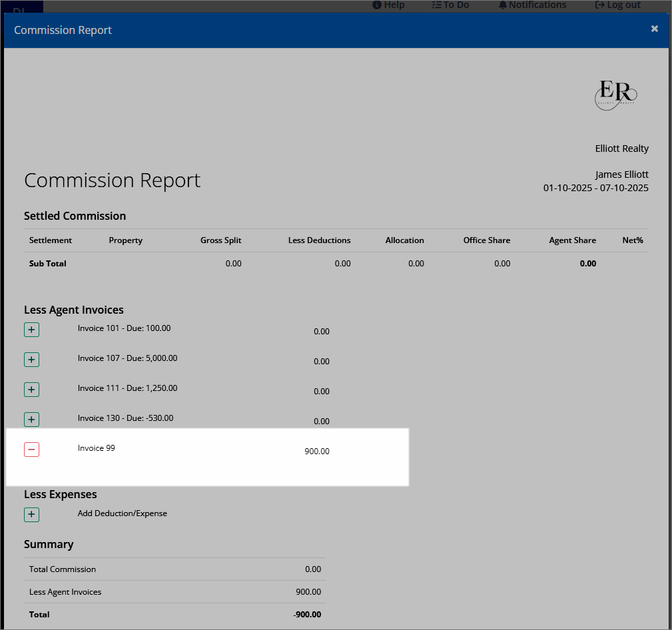
Task: Click the Agent Share column header
Action: coord(573,240)
